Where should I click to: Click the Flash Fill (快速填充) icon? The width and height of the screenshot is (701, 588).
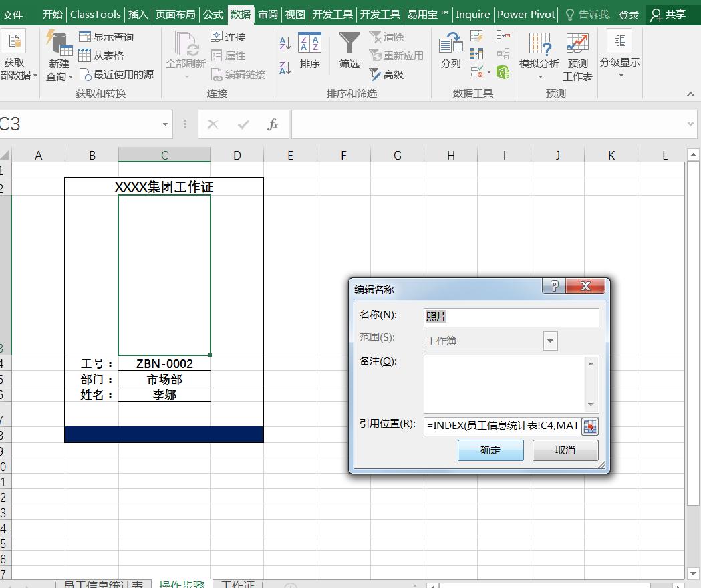click(x=476, y=36)
